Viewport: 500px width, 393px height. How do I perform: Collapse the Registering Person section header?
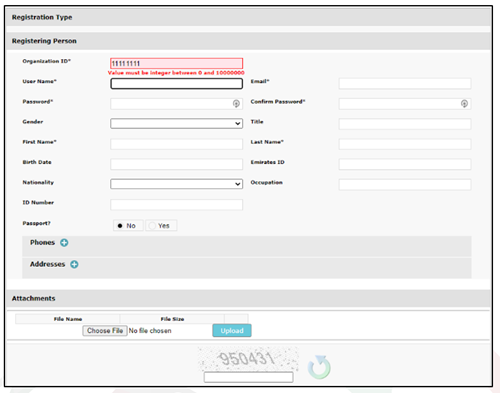[x=248, y=41]
